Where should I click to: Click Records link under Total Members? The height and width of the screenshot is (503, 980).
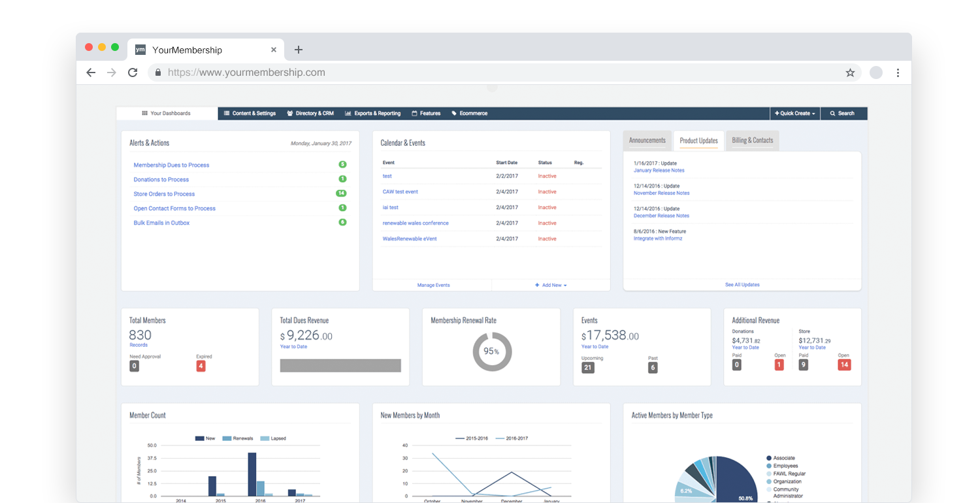pyautogui.click(x=139, y=345)
